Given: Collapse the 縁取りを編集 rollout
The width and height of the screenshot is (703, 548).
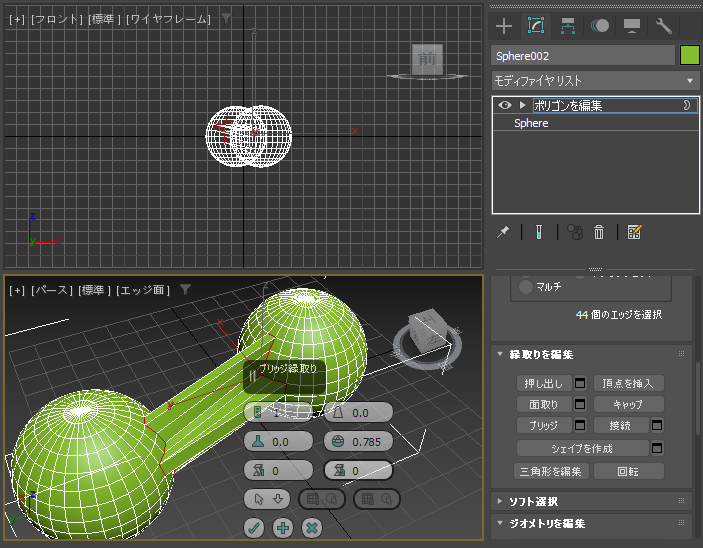Looking at the screenshot, I should (x=500, y=354).
